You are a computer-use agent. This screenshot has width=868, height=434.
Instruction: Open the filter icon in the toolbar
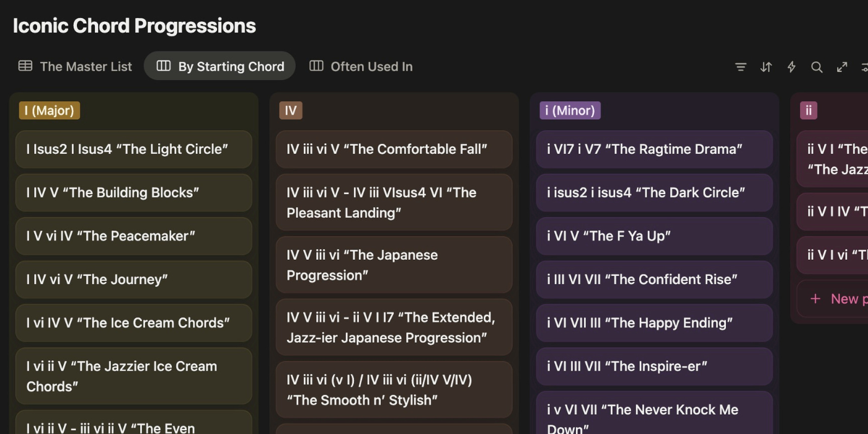pyautogui.click(x=740, y=67)
